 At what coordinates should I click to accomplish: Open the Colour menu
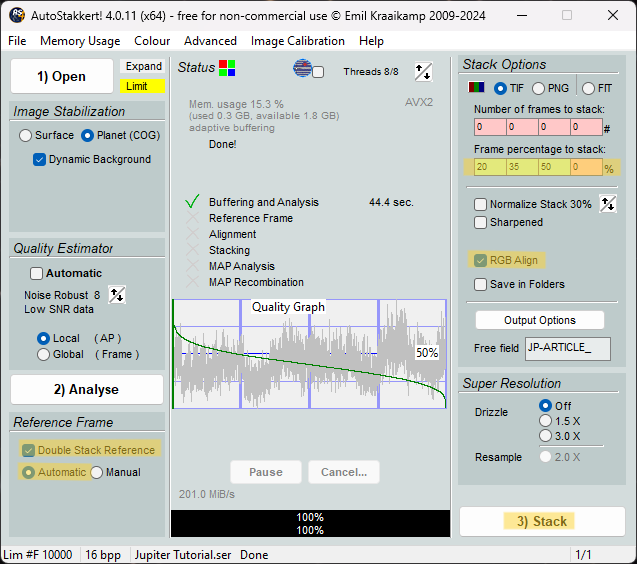(152, 41)
